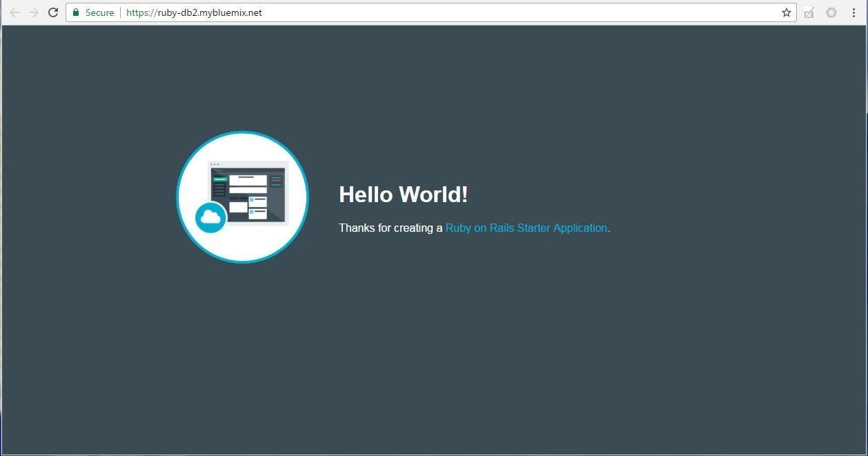Open the Ruby on Rails Starter Application link

526,228
